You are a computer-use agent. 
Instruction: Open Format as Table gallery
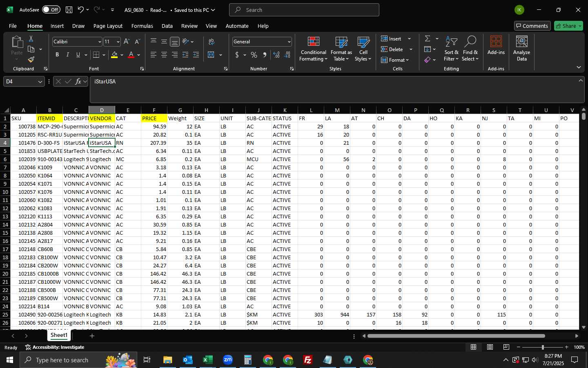(x=341, y=49)
